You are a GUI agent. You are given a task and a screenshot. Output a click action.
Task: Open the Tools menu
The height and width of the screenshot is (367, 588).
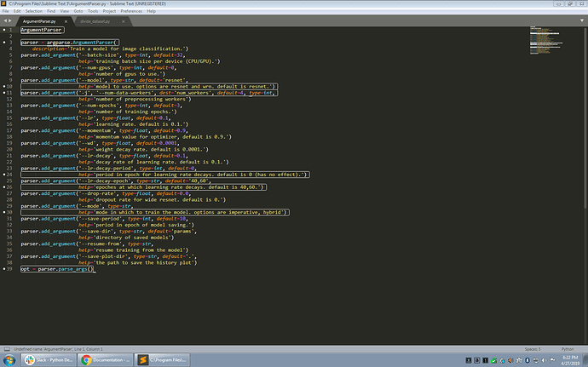tap(93, 11)
